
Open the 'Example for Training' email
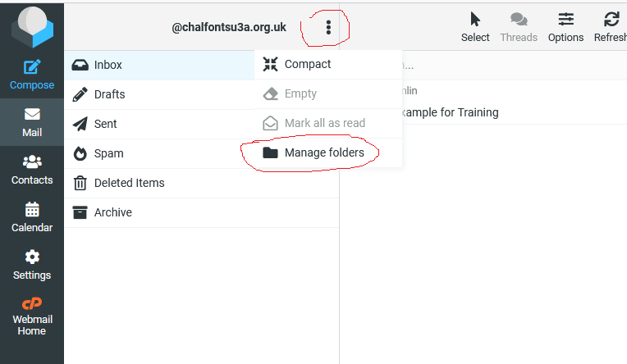[x=447, y=112]
